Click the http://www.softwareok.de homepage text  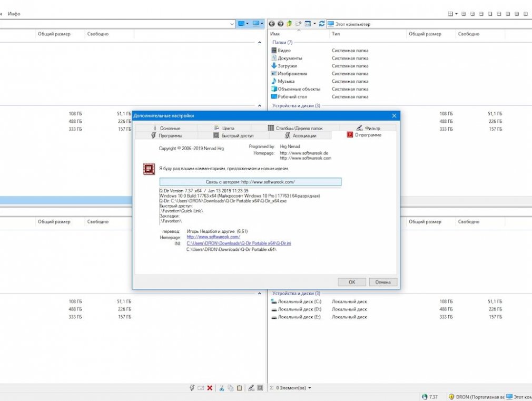304,153
